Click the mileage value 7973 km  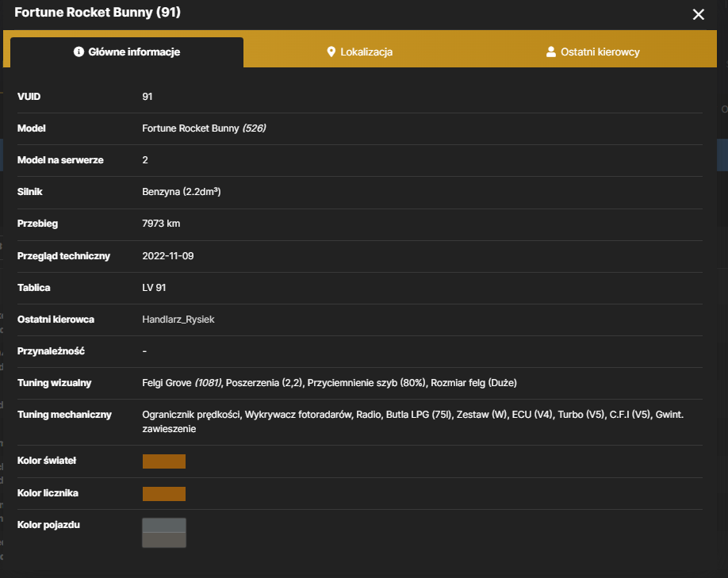pos(161,224)
